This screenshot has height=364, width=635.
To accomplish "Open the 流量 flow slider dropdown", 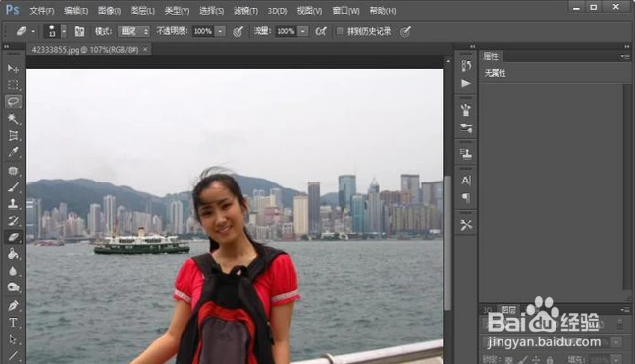I will point(303,31).
